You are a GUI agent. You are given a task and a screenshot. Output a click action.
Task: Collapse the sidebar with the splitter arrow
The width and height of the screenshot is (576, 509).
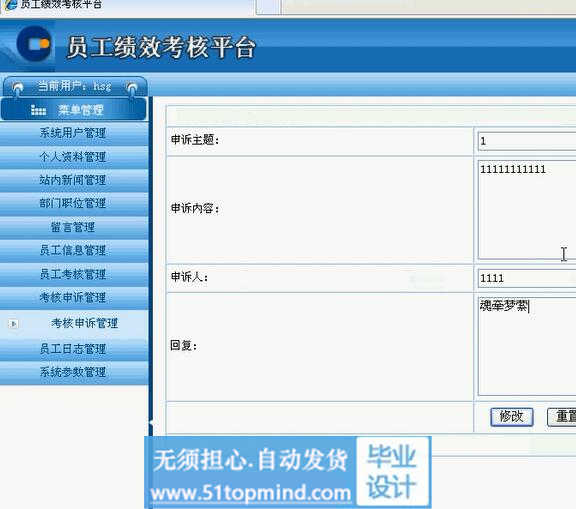(151, 423)
